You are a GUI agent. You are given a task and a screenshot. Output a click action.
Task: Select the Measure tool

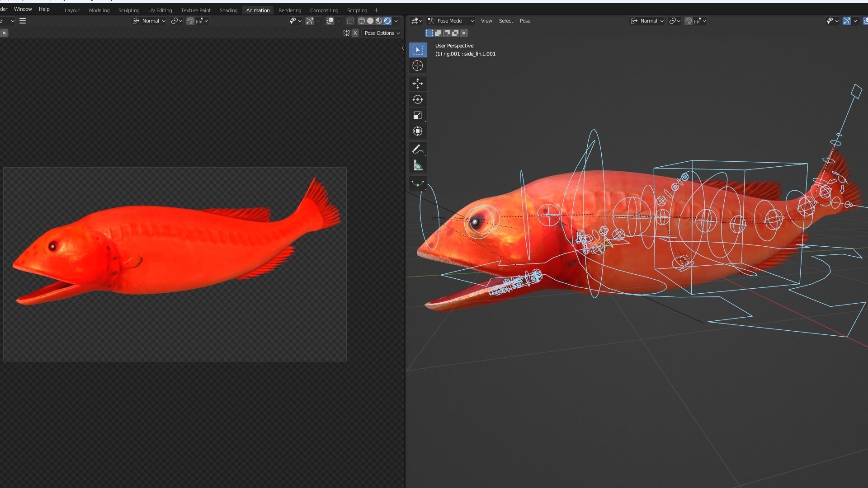[418, 165]
